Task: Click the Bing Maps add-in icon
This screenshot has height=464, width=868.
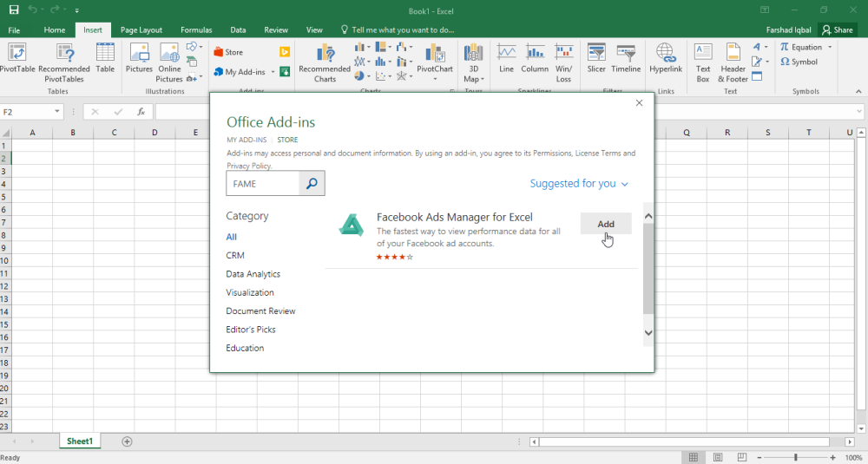Action: (x=285, y=52)
